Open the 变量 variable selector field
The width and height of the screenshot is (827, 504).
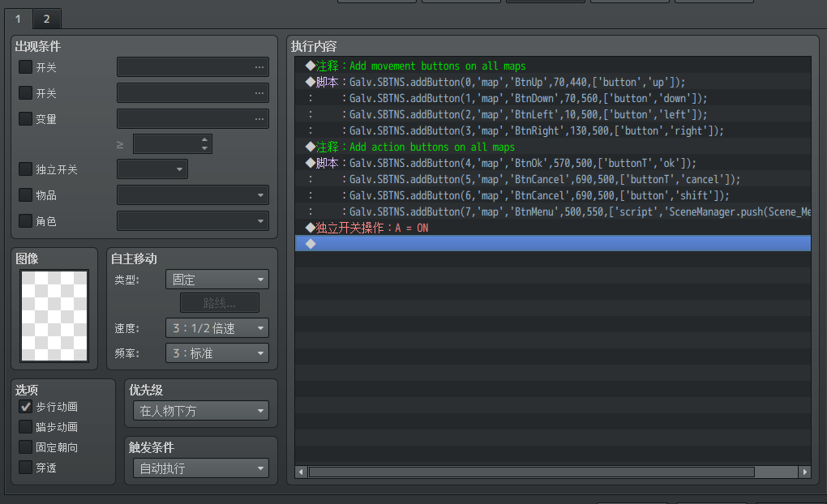tap(192, 118)
